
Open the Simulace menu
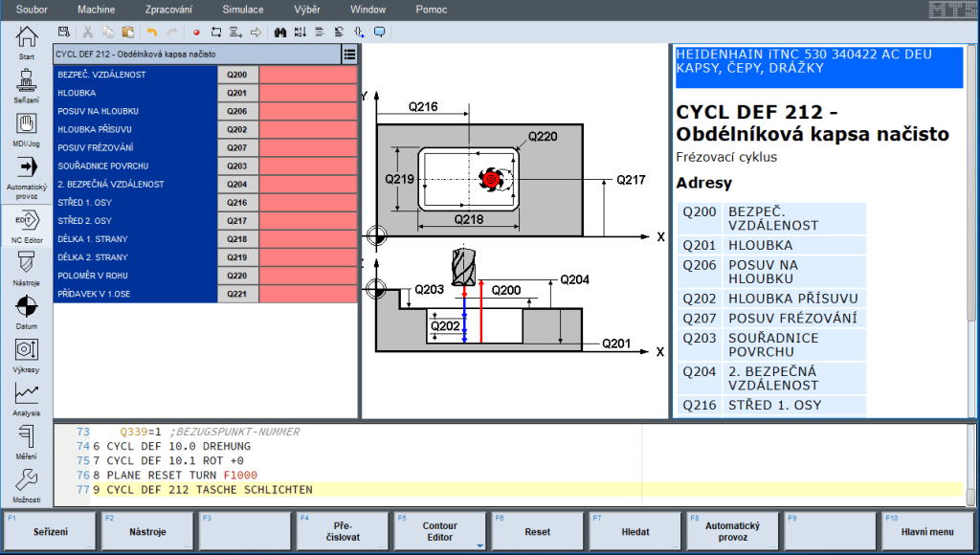click(x=242, y=9)
